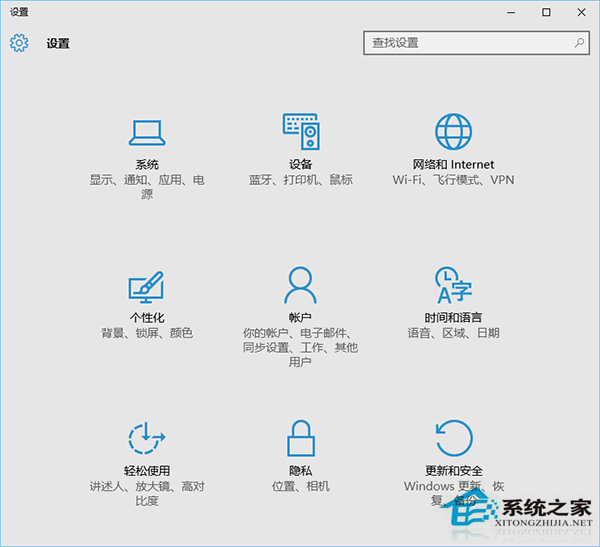Click the 个性化 monitor and brush icon
This screenshot has height=547, width=600.
click(146, 286)
